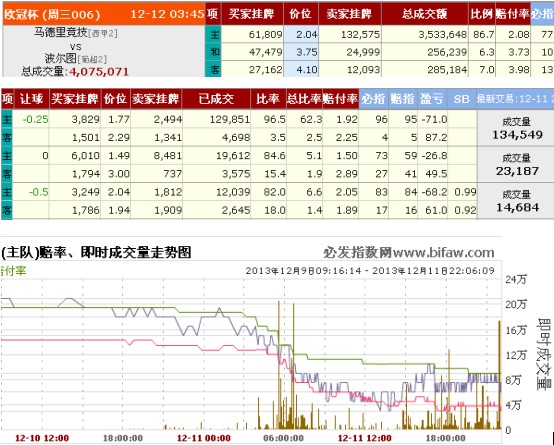Click the 马德里竞技 team name
Viewport: 554px width, 445px height.
[x=60, y=33]
